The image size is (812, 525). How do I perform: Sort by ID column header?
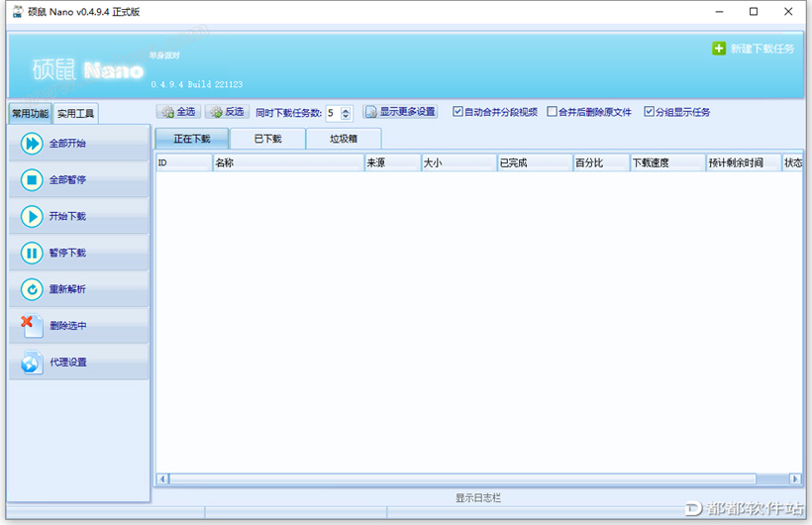click(184, 162)
